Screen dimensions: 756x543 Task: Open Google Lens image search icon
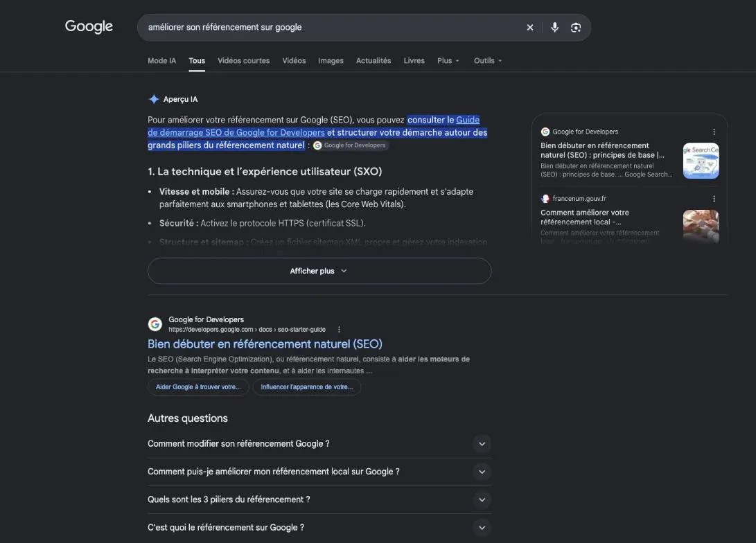576,28
